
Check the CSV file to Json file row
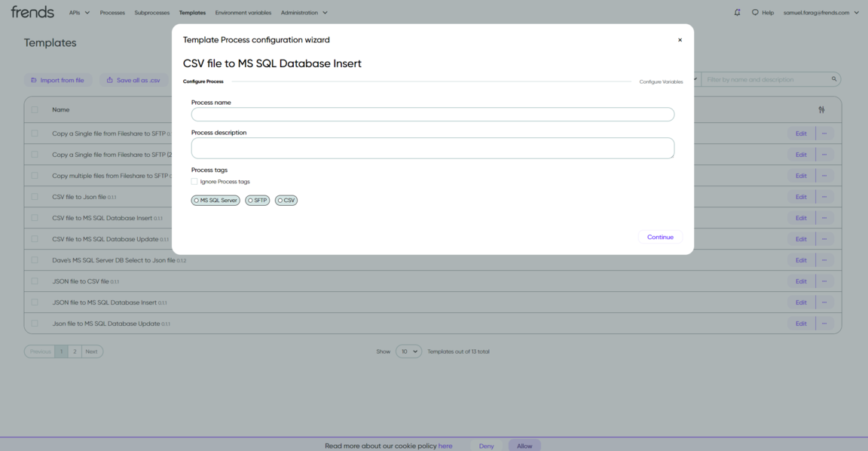35,197
